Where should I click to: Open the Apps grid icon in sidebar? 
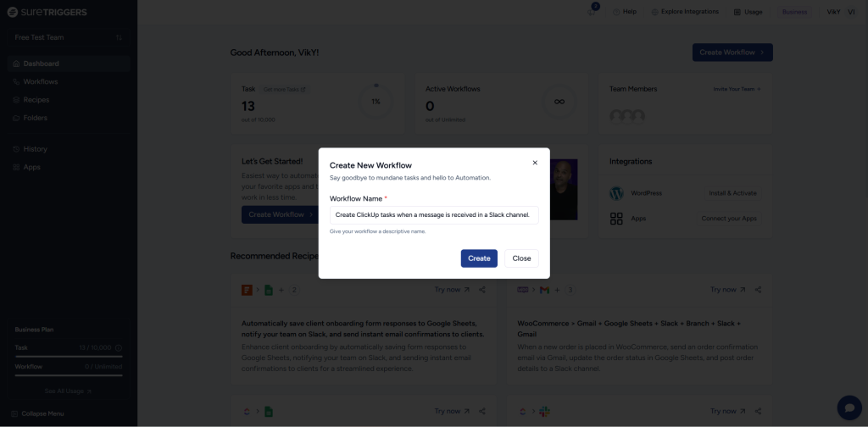(x=16, y=167)
